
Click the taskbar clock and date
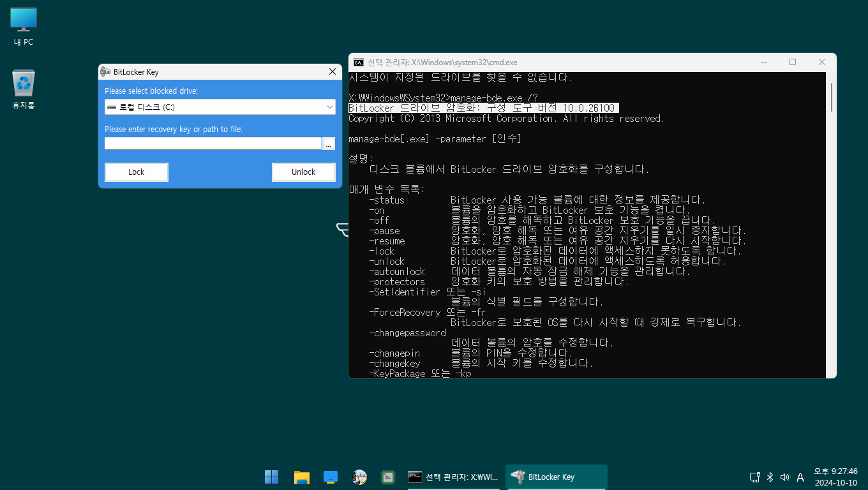point(835,477)
